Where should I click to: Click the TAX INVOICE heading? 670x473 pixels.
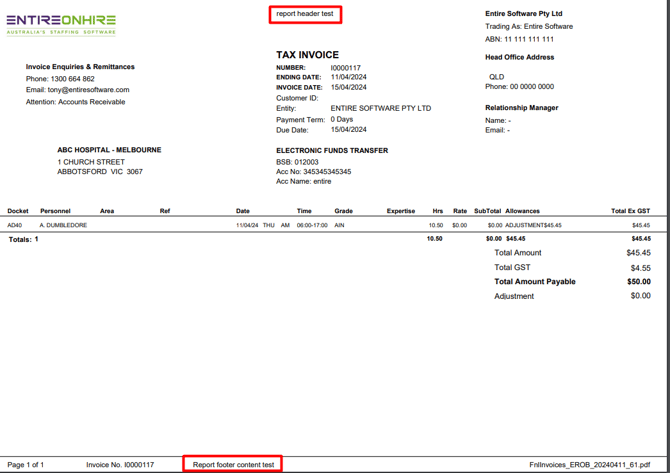pos(307,55)
